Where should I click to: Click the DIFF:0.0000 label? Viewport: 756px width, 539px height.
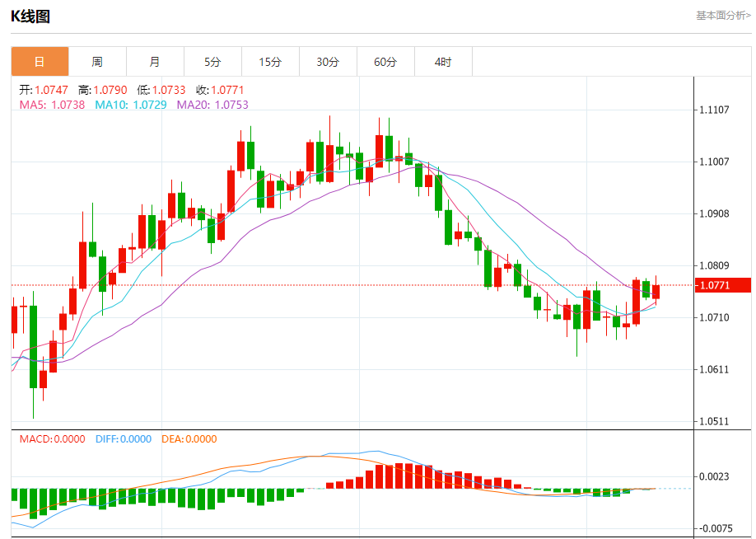124,439
